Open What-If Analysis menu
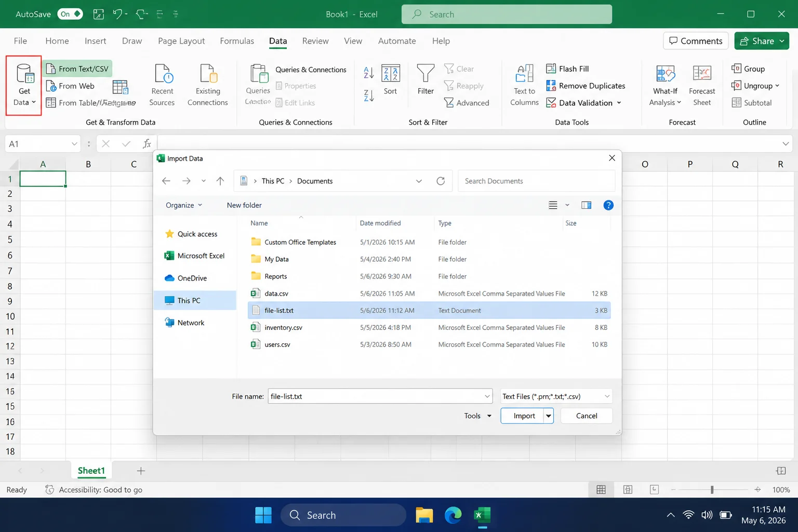798x532 pixels. click(x=665, y=85)
